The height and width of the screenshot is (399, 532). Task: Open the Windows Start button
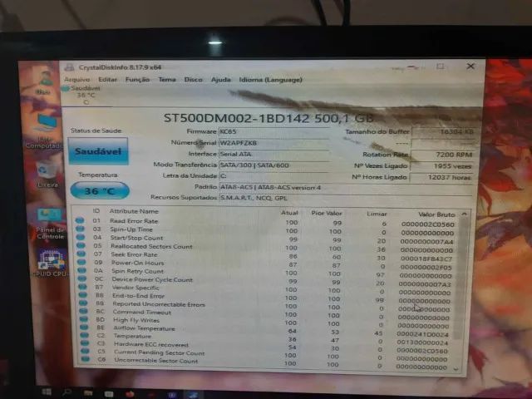pyautogui.click(x=47, y=392)
